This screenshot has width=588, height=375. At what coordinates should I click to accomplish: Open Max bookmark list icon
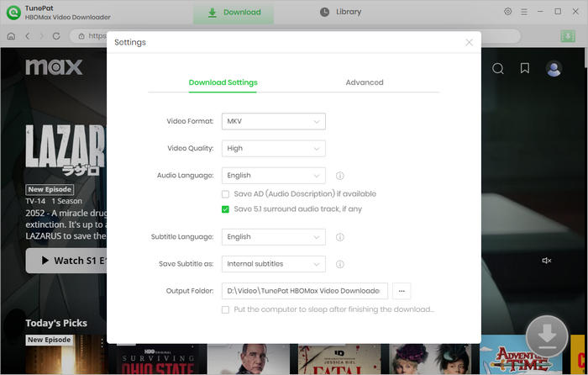click(525, 68)
